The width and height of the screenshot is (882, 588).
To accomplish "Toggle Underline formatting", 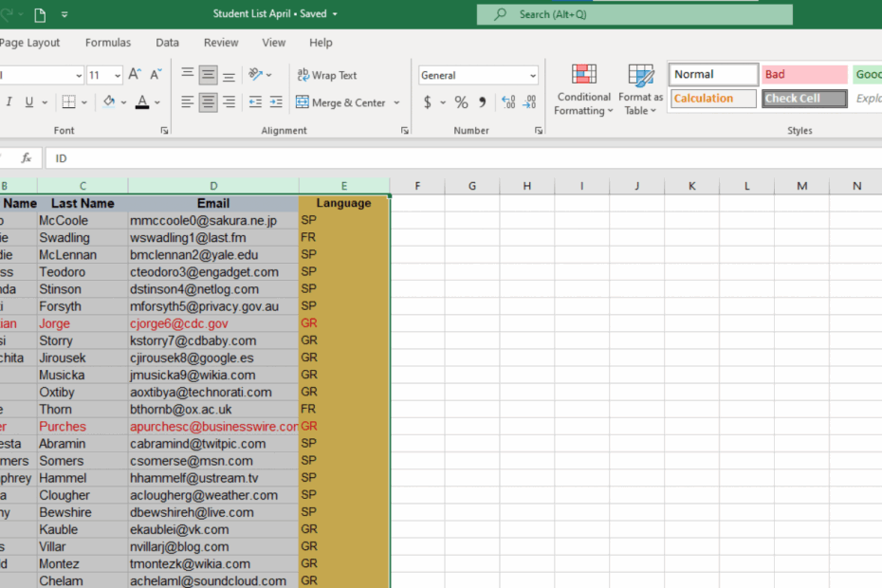I will coord(28,101).
